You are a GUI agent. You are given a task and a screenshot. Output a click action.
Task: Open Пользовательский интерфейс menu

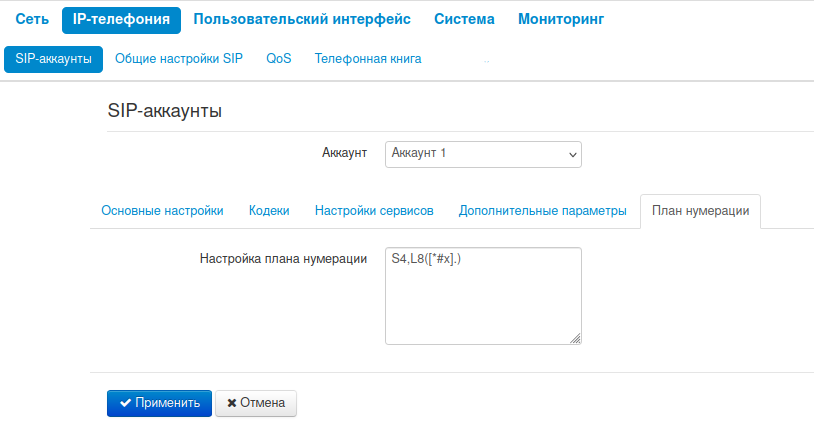[302, 19]
